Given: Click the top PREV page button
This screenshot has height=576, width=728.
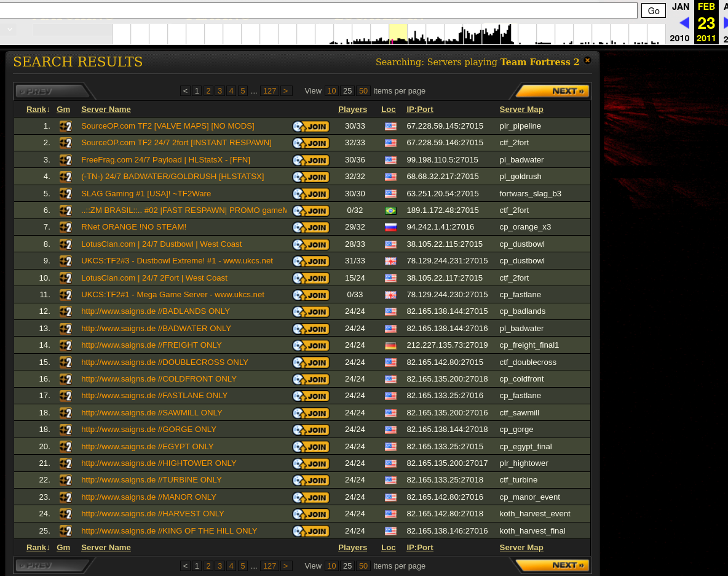Looking at the screenshot, I should point(52,91).
